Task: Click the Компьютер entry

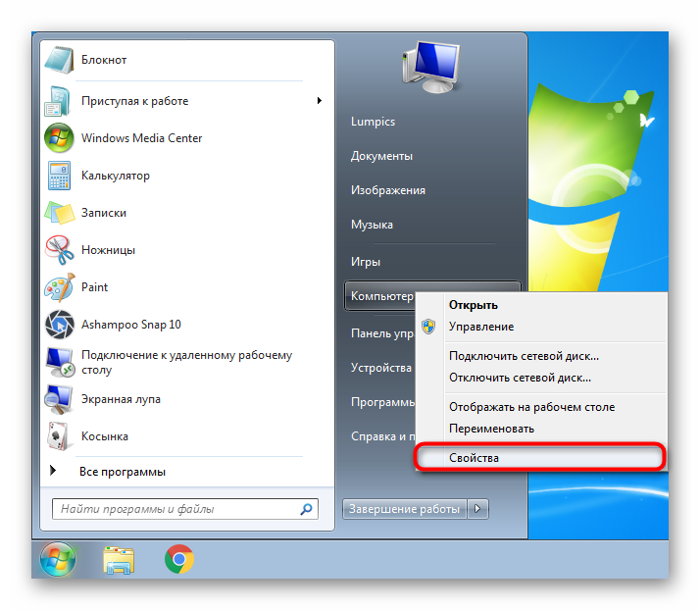Action: click(381, 296)
